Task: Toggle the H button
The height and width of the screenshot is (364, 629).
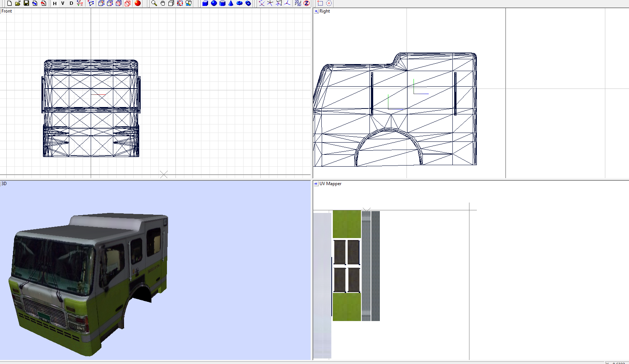Action: click(54, 3)
